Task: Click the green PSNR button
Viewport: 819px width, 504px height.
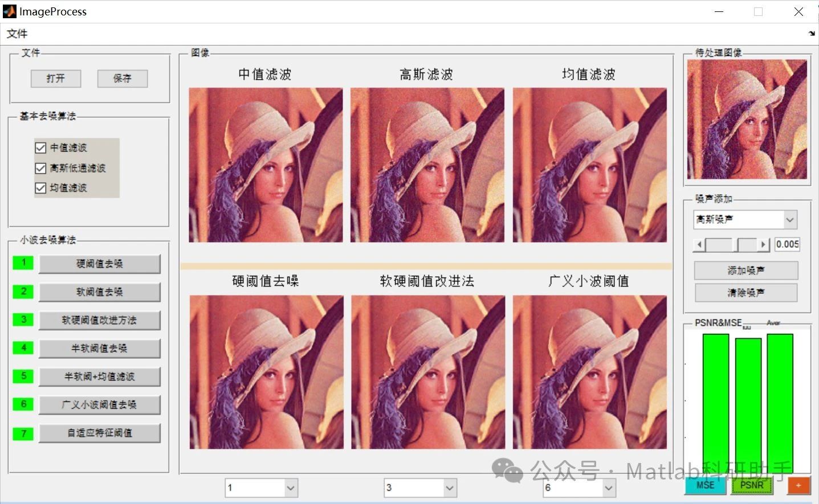Action: [x=752, y=485]
